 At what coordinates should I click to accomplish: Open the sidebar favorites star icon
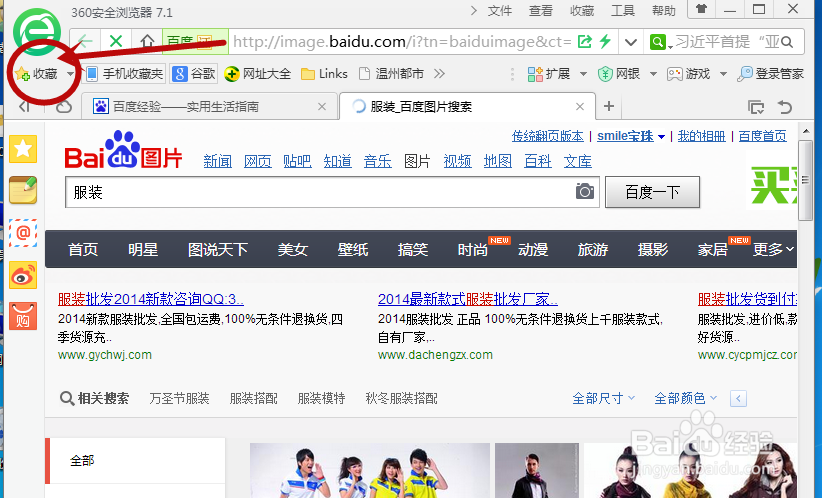coord(23,149)
